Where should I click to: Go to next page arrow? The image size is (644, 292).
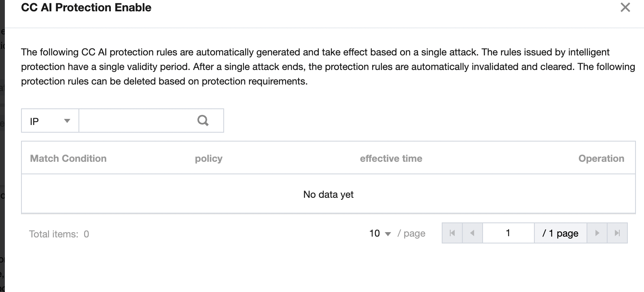click(x=597, y=233)
